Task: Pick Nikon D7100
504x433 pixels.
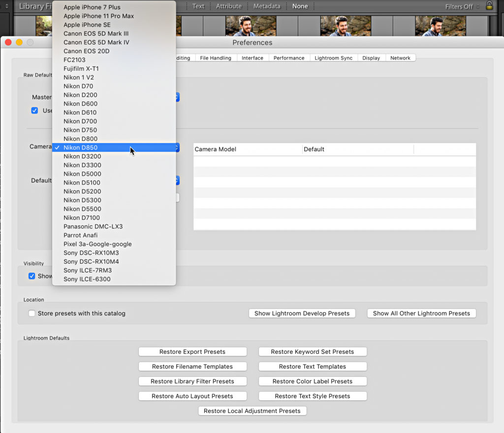Action: [x=114, y=218]
